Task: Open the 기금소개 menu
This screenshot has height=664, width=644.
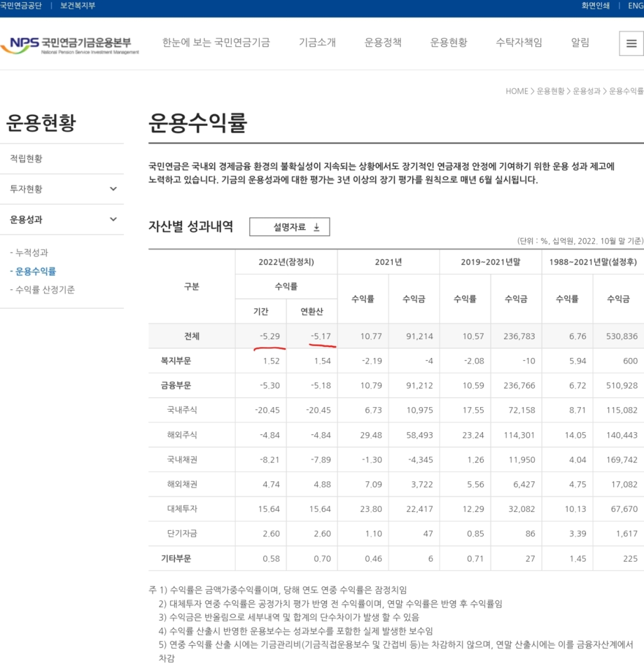Action: (317, 42)
